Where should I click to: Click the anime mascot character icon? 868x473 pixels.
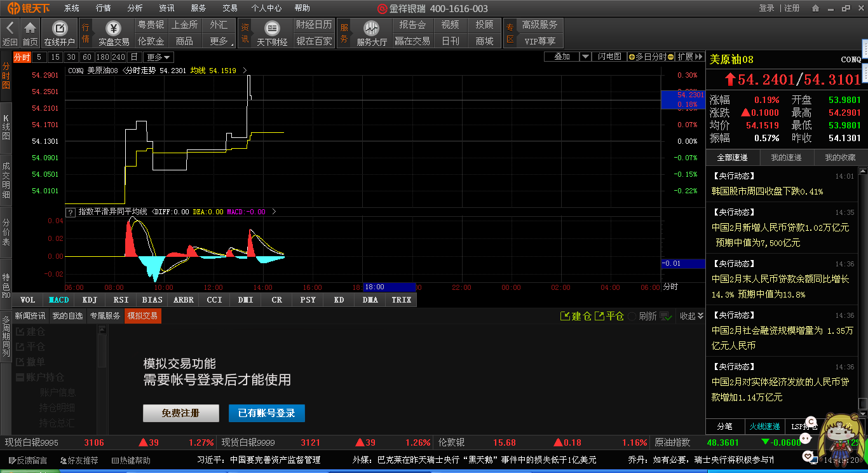click(841, 439)
